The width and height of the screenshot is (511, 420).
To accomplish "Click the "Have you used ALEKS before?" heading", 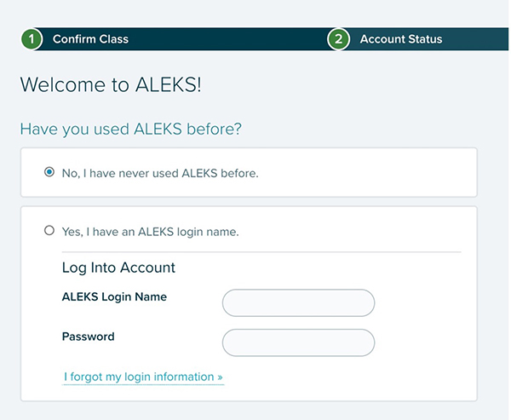I will point(130,129).
